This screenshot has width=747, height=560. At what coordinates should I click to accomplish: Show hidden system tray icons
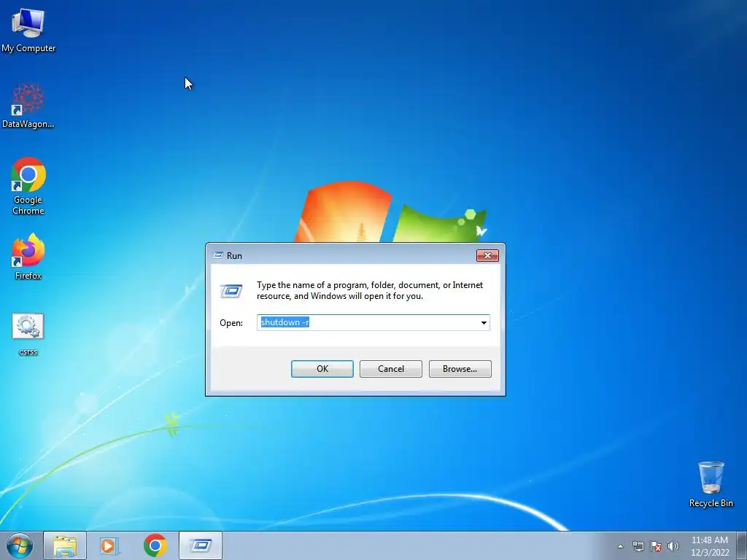point(620,546)
